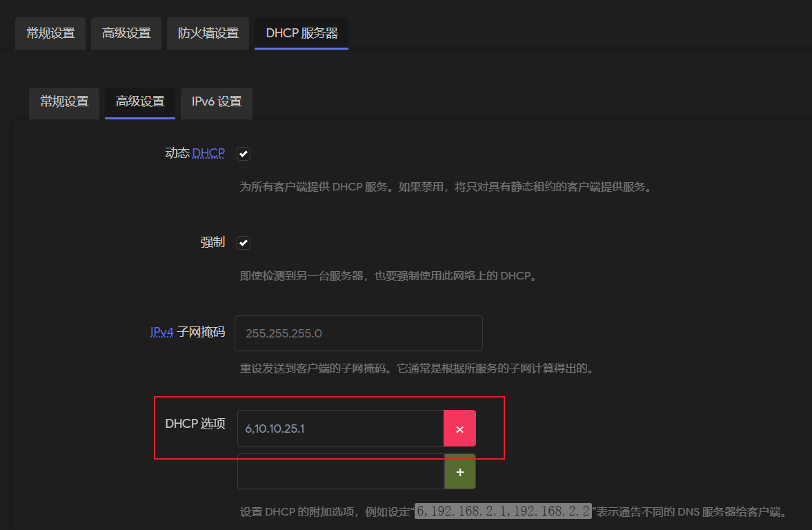Add a new DHCP option with plus button

(460, 471)
